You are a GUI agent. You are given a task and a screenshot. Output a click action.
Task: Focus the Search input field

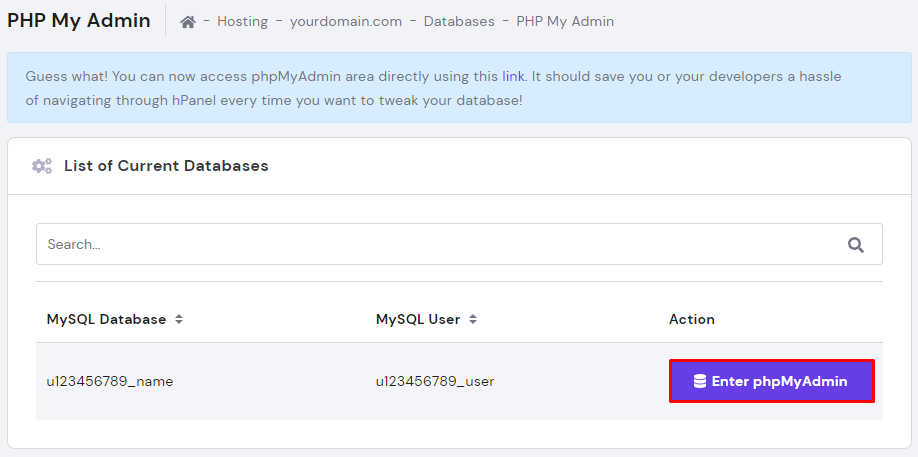tap(430, 244)
